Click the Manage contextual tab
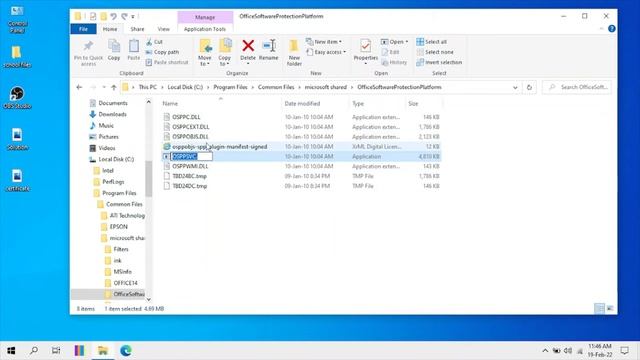 click(x=205, y=17)
